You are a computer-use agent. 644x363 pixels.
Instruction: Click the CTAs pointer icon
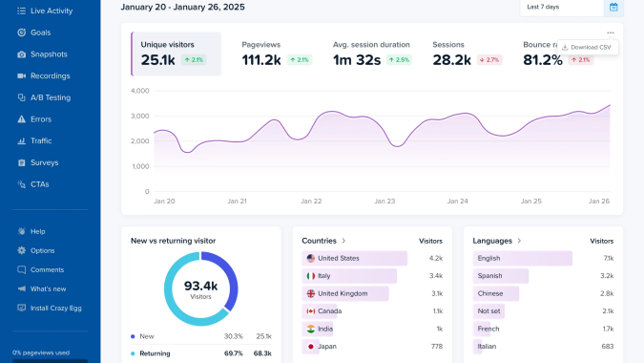click(x=21, y=184)
